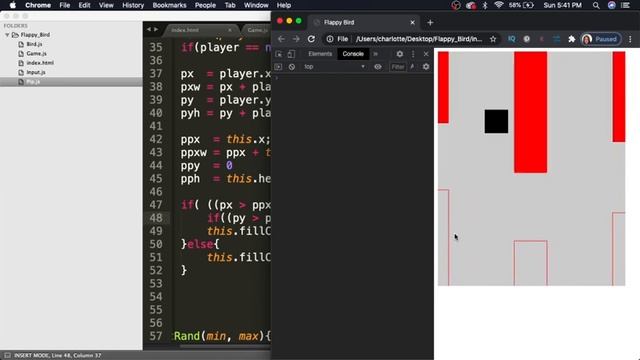The width and height of the screenshot is (640, 360).
Task: Click the Wi-Fi status icon
Action: 498,5
